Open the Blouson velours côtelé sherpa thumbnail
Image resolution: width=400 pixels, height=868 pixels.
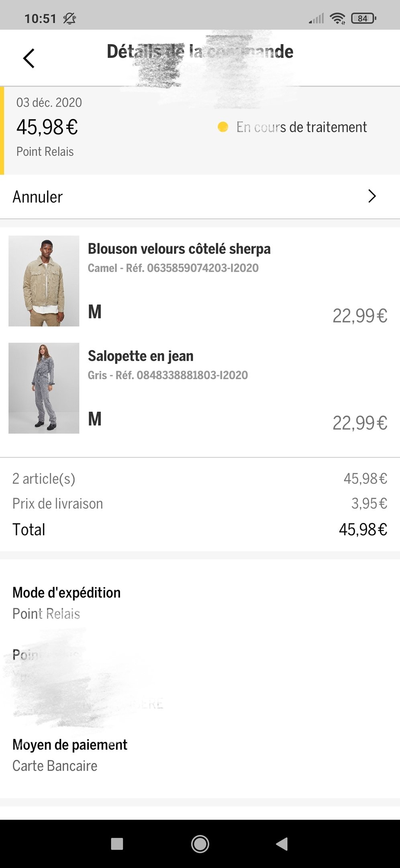tap(44, 281)
